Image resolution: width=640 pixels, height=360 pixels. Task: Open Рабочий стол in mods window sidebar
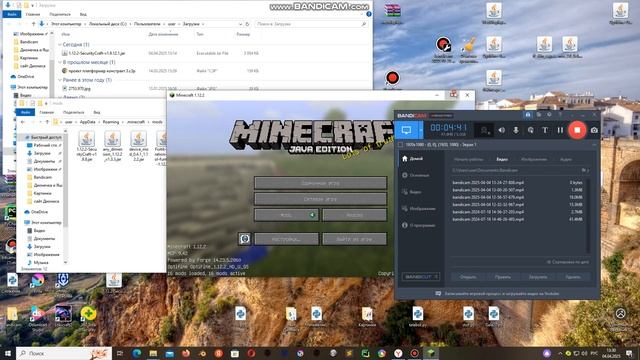(44, 145)
